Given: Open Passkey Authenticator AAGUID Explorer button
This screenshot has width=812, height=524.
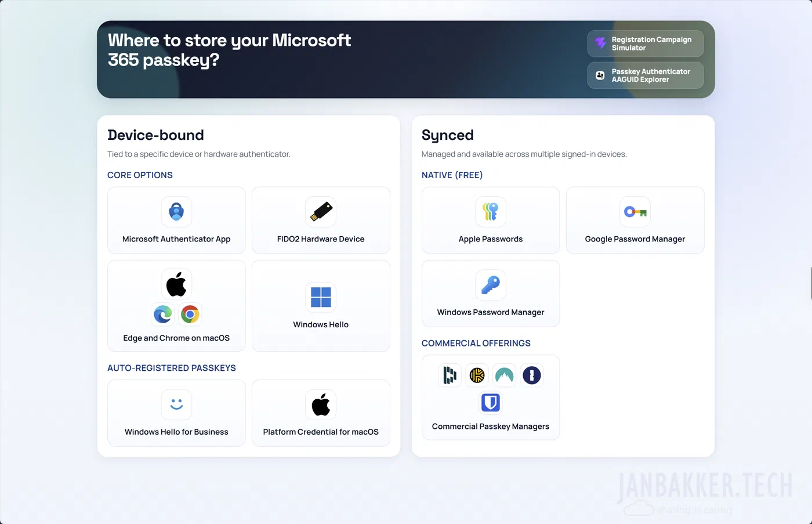Looking at the screenshot, I should tap(646, 75).
